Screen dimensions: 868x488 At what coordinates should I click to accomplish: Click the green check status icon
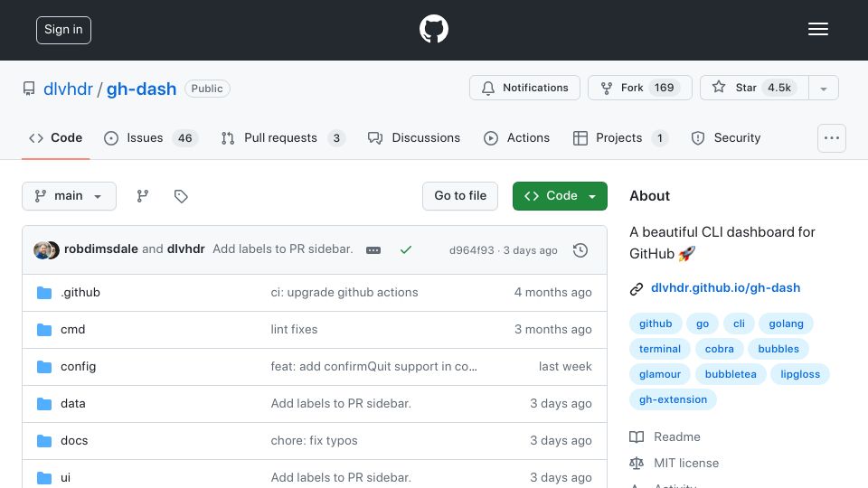406,250
